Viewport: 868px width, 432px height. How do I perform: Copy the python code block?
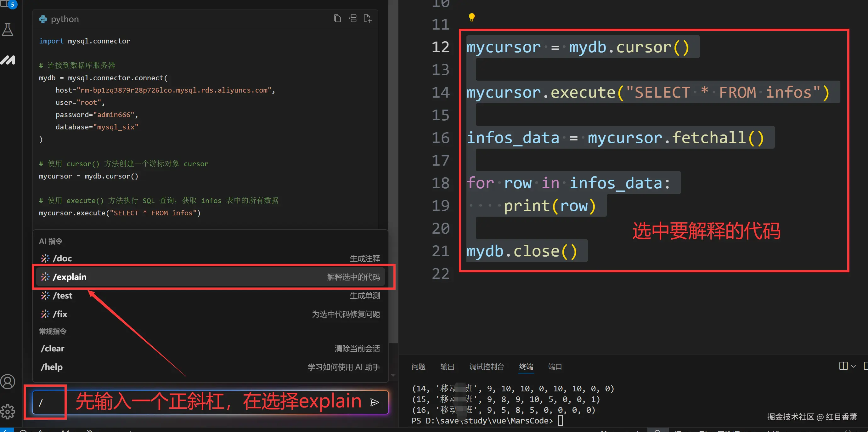[337, 19]
